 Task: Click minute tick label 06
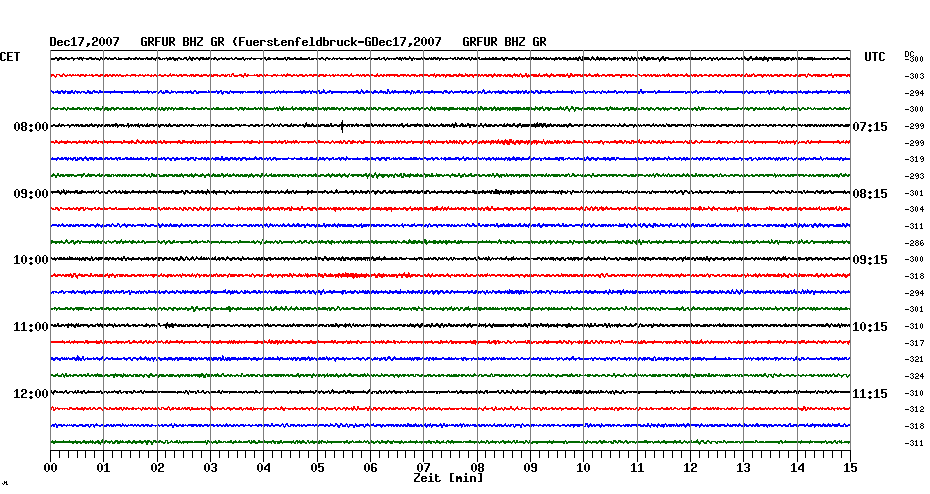coord(370,468)
